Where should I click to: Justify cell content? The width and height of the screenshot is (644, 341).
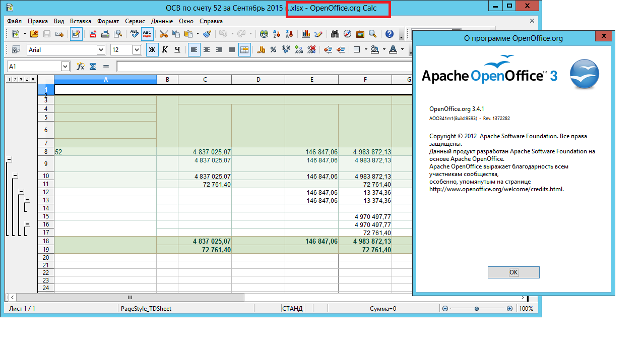(232, 49)
